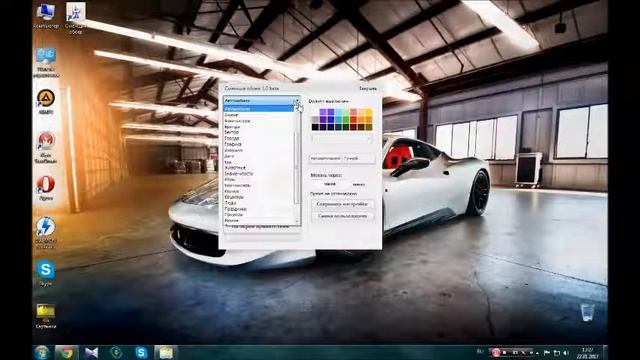The image size is (640, 360).
Task: Open the File Explorer taskbar icon
Action: pos(166,353)
